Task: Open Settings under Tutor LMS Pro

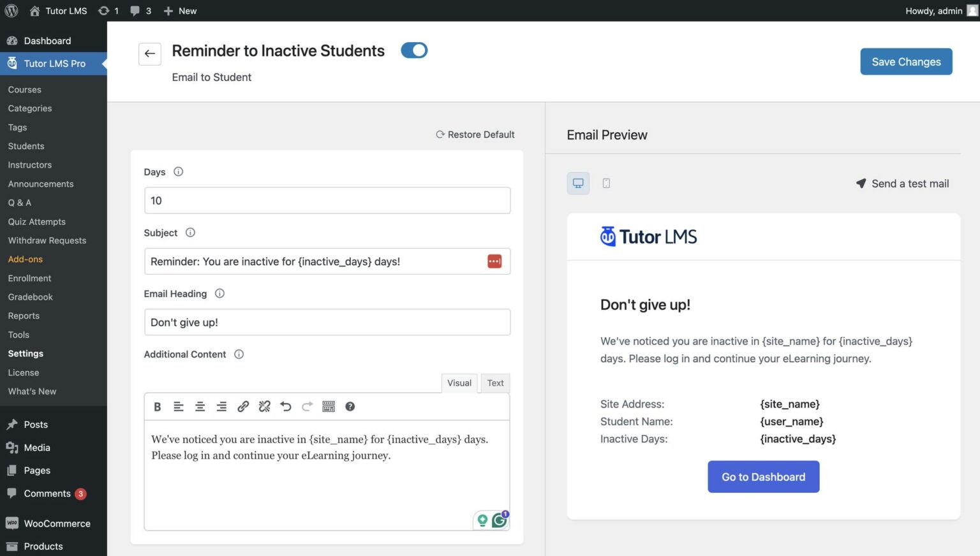Action: (26, 353)
